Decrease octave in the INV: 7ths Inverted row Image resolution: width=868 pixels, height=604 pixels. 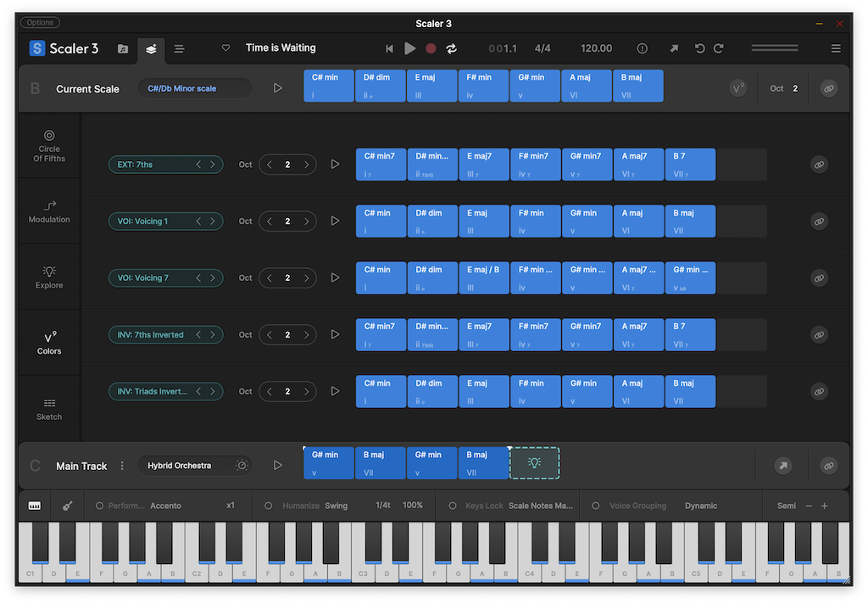(x=270, y=335)
